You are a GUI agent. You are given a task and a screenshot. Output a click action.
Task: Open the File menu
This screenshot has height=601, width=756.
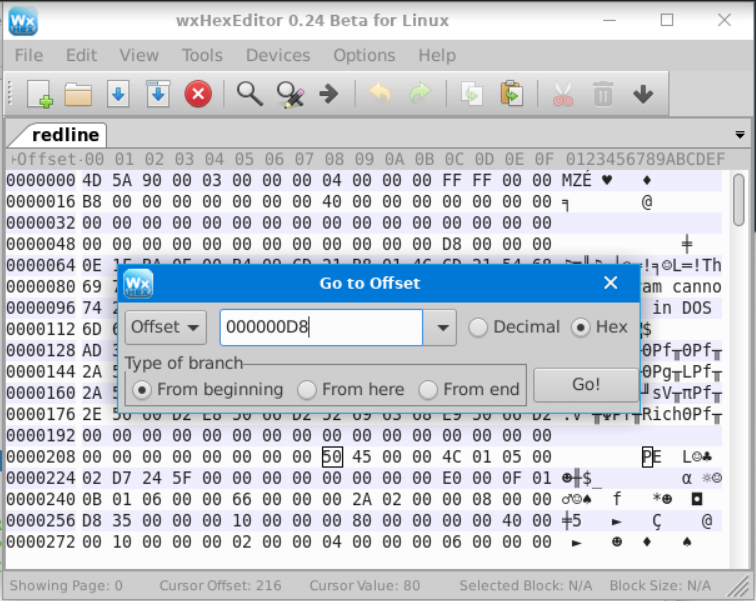tap(29, 55)
